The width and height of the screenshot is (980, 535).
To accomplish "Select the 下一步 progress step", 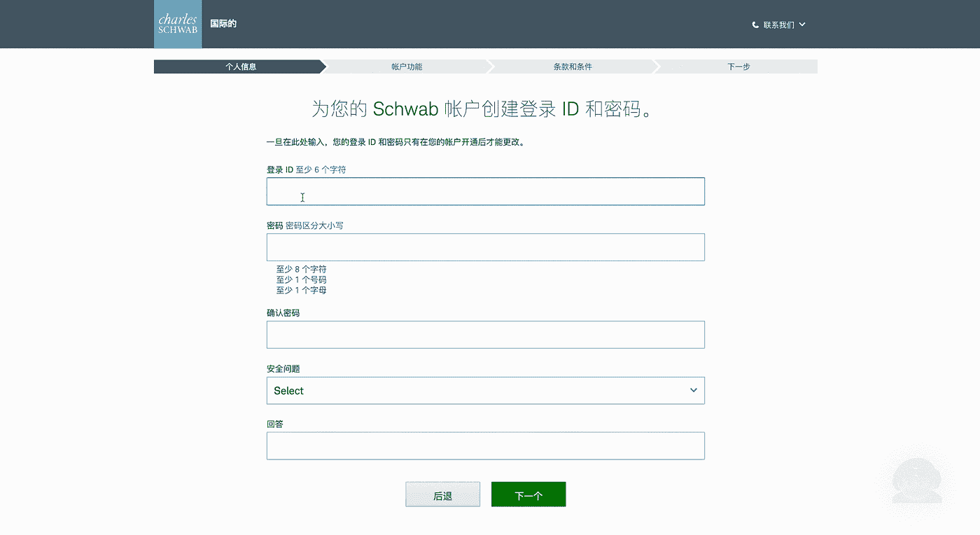I will coord(738,67).
